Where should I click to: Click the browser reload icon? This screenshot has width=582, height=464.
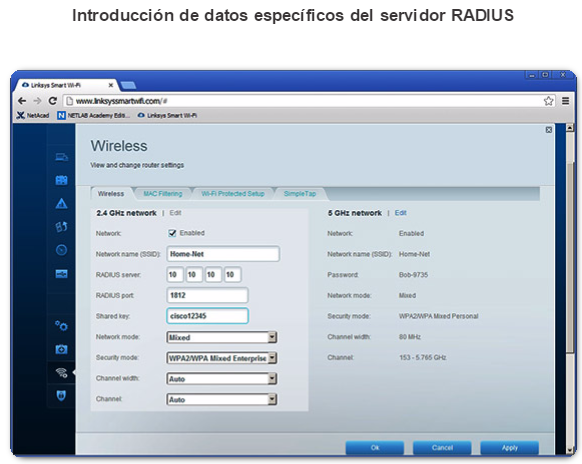click(53, 101)
